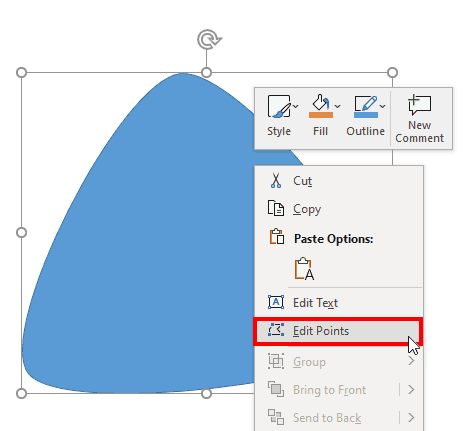Screen dimensions: 466x431
Task: Click the Group icon
Action: click(276, 361)
